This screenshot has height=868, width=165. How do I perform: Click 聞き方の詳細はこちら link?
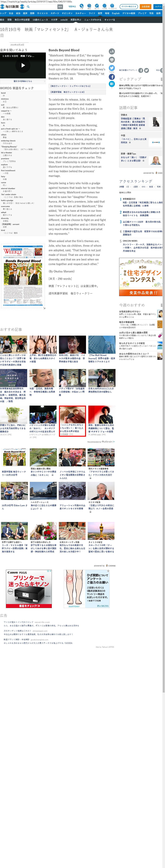[x=23, y=81]
